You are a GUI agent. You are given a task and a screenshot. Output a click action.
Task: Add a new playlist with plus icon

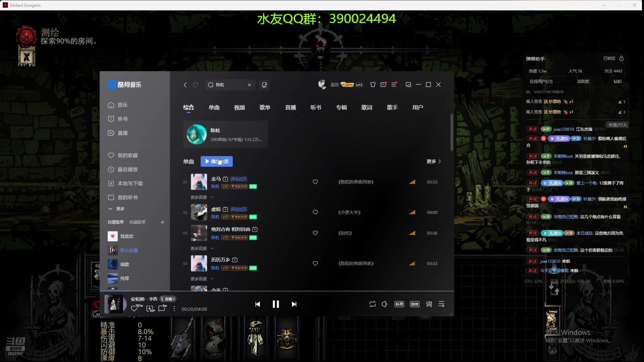tap(162, 222)
